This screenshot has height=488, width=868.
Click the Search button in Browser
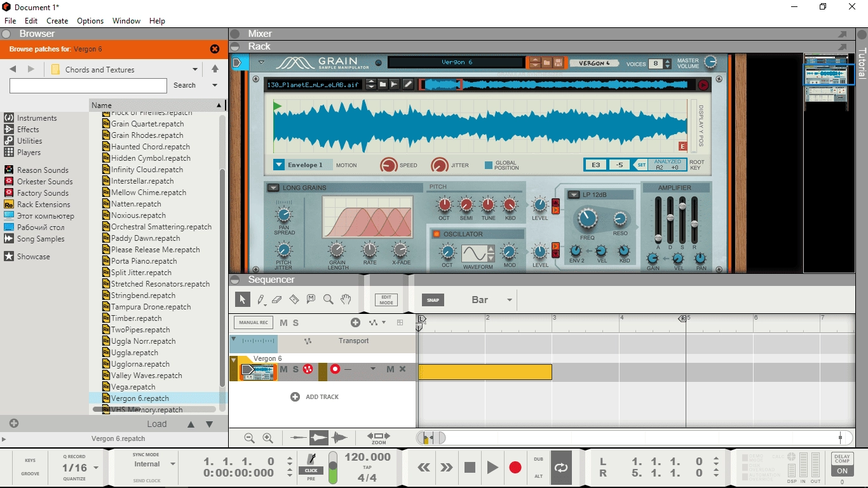coord(185,85)
